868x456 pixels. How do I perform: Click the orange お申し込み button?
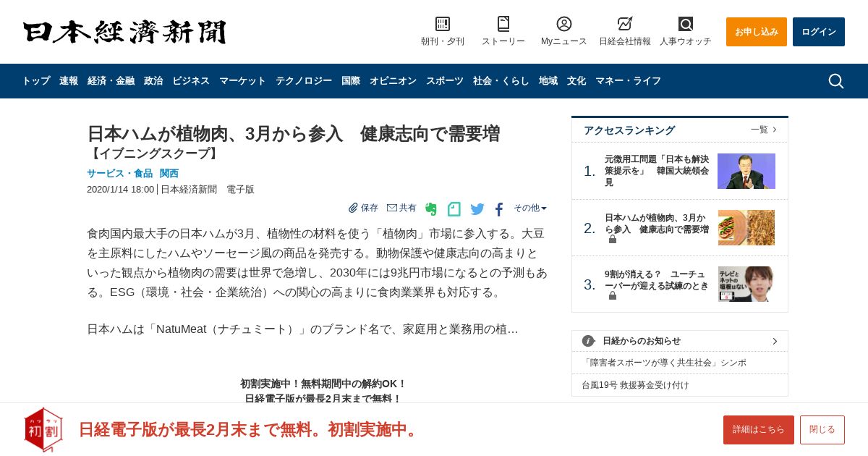pos(757,32)
